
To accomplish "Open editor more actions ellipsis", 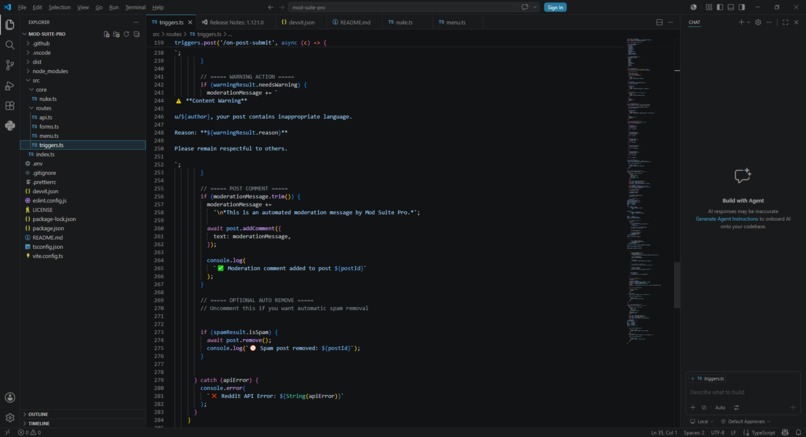I will pos(670,22).
